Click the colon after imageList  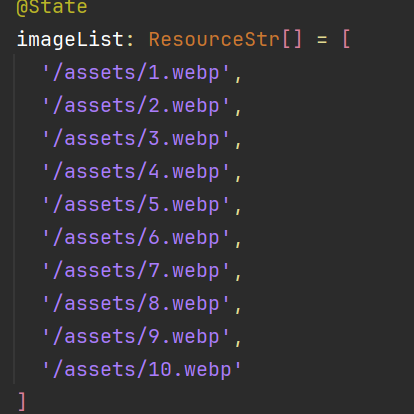tap(130, 41)
